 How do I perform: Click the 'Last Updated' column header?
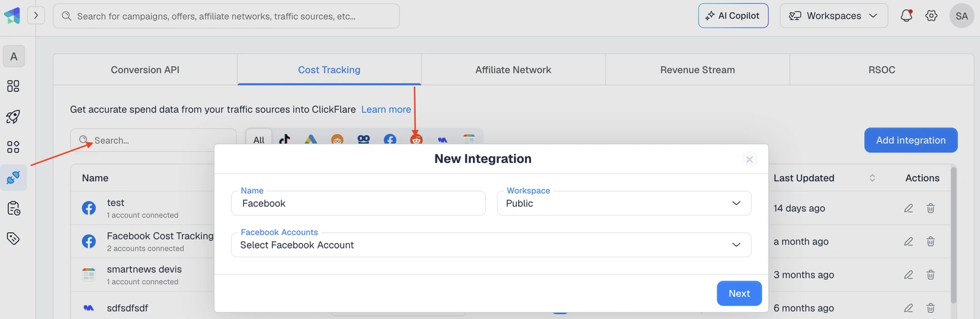pyautogui.click(x=804, y=178)
